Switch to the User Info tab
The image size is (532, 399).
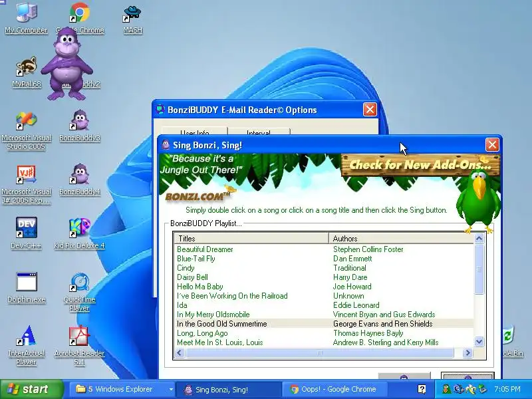(194, 132)
